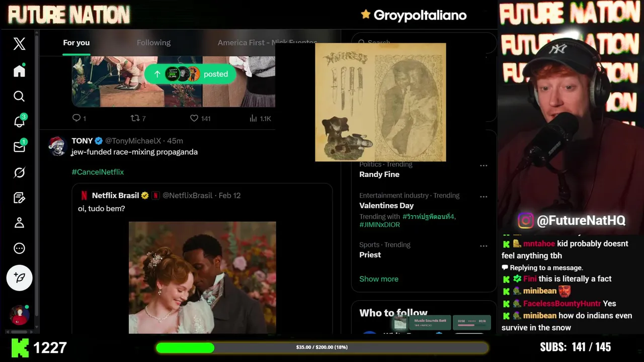Open the #CancelNetflix hashtag
Image resolution: width=644 pixels, height=362 pixels.
[x=98, y=172]
